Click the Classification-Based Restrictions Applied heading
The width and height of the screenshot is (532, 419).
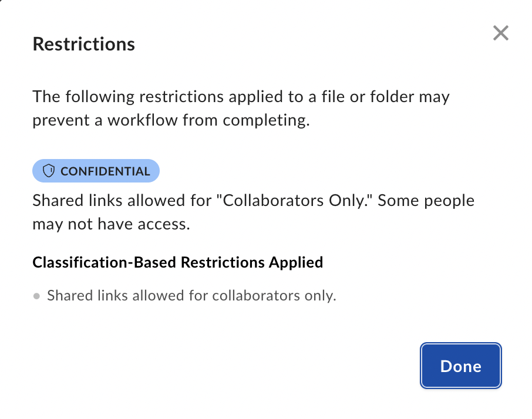tap(178, 262)
